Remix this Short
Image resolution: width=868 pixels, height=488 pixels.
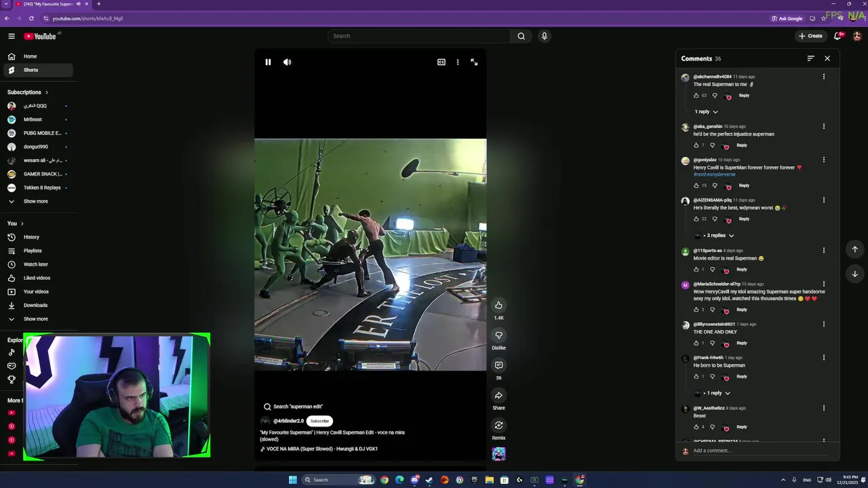click(498, 425)
